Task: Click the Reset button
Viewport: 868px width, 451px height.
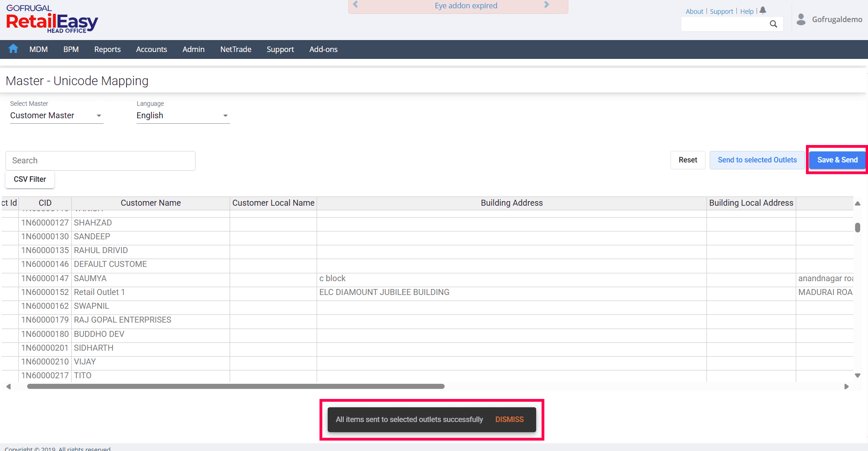Action: tap(688, 160)
